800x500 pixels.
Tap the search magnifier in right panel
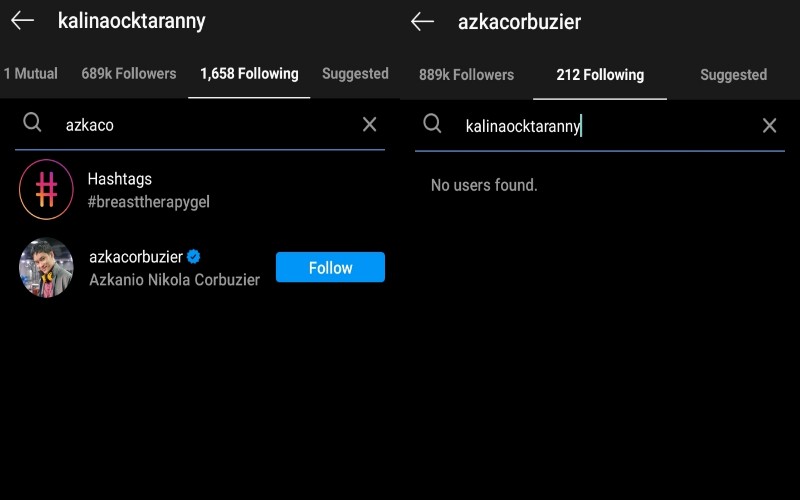(x=432, y=124)
